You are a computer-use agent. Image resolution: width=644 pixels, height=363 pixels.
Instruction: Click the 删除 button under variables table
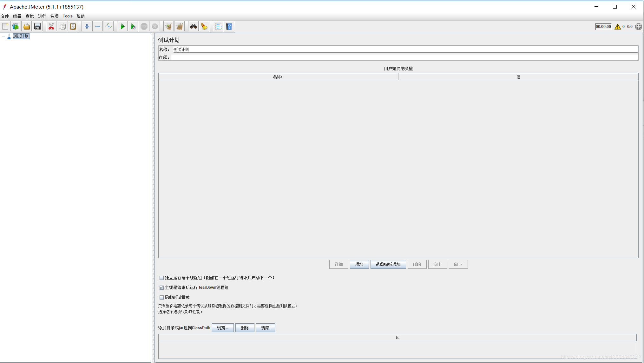pyautogui.click(x=417, y=264)
